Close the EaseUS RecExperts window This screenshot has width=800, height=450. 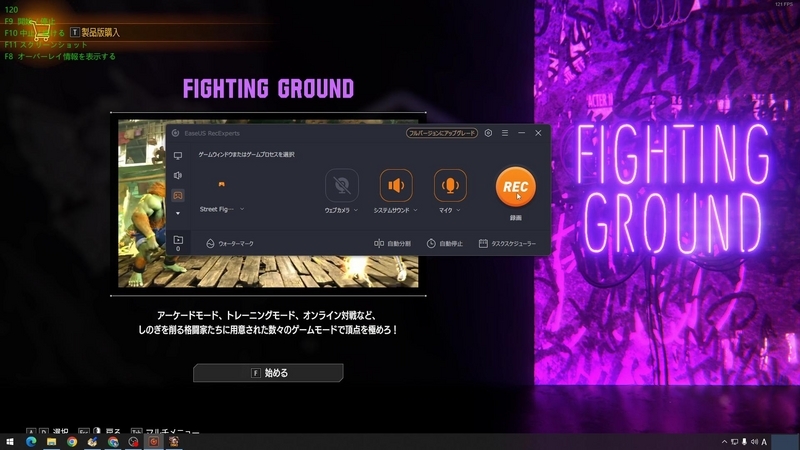pos(538,133)
